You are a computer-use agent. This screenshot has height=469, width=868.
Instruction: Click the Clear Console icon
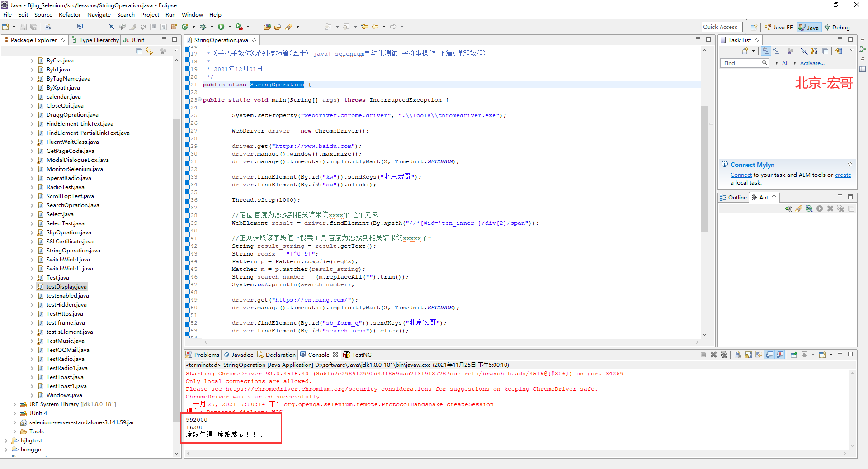point(738,355)
